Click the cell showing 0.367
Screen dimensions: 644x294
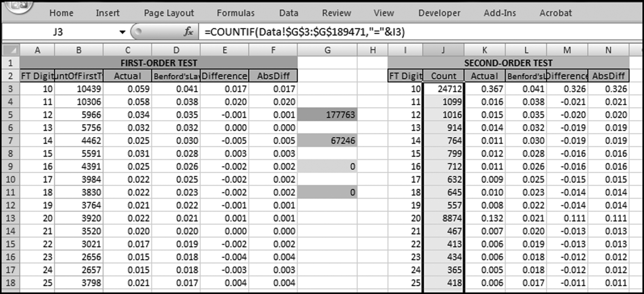pyautogui.click(x=485, y=89)
